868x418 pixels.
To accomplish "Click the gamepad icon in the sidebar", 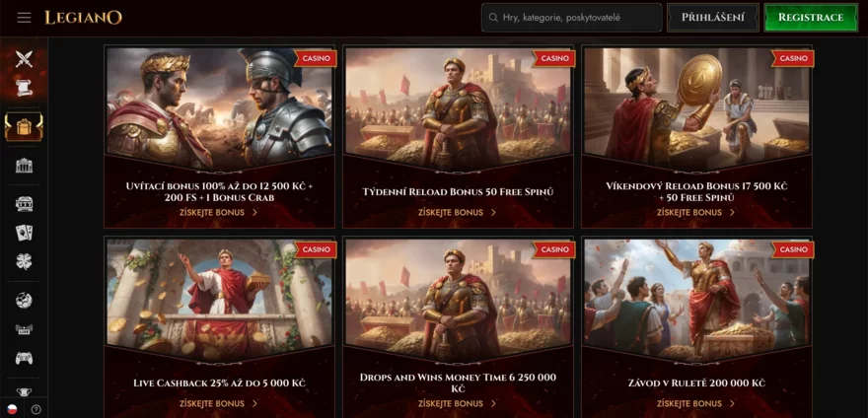I will 24,358.
